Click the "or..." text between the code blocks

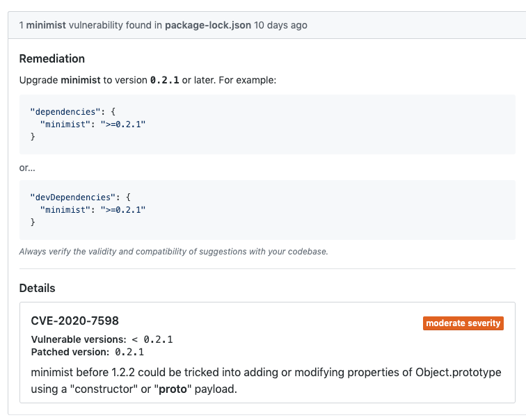(x=28, y=168)
